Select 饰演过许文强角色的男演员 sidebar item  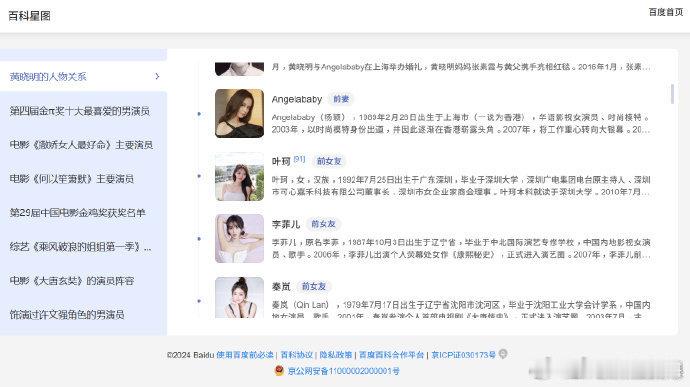(67, 314)
